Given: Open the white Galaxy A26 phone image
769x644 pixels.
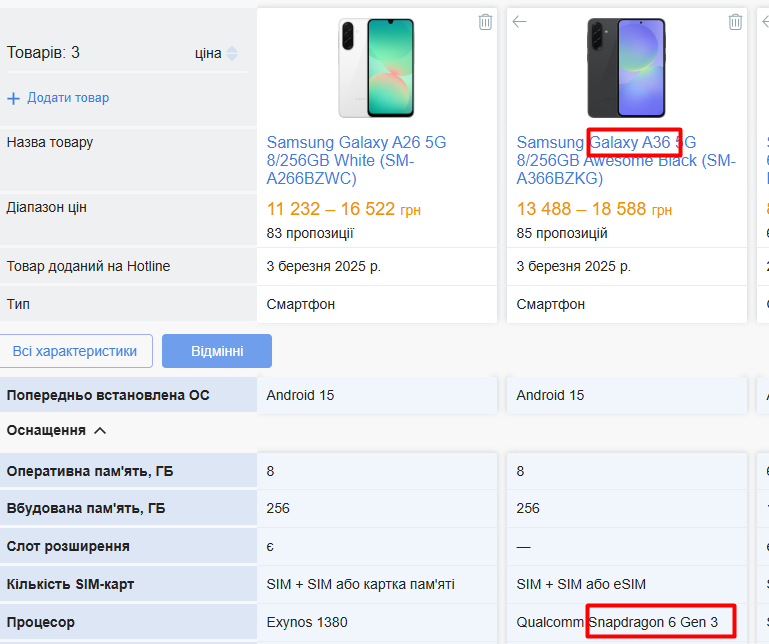Looking at the screenshot, I should point(377,68).
